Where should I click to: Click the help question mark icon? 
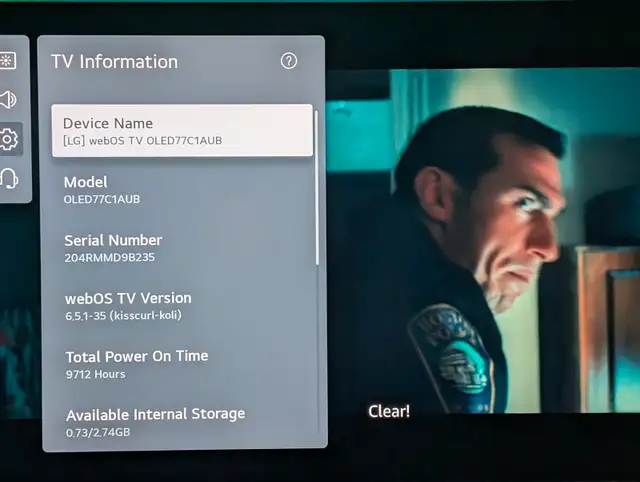289,61
